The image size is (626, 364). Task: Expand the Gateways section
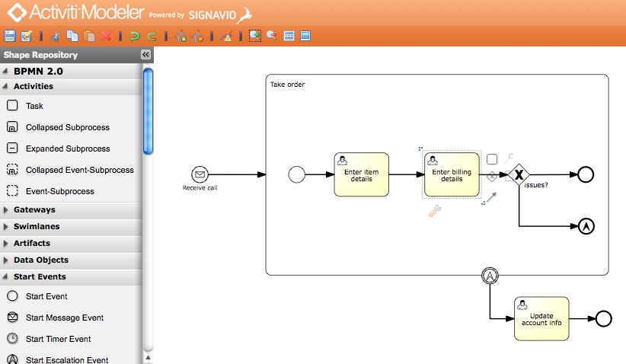click(x=34, y=209)
